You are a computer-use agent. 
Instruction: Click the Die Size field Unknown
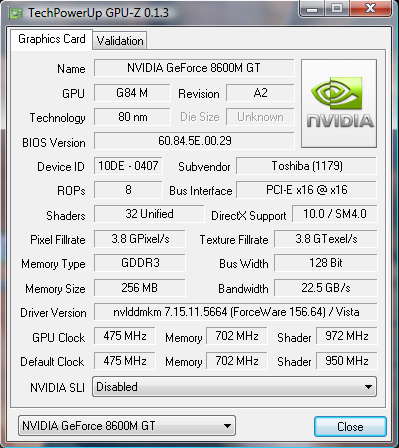click(260, 117)
